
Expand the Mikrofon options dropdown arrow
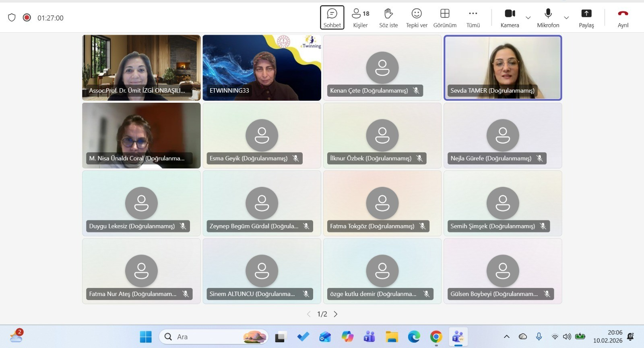[566, 18]
